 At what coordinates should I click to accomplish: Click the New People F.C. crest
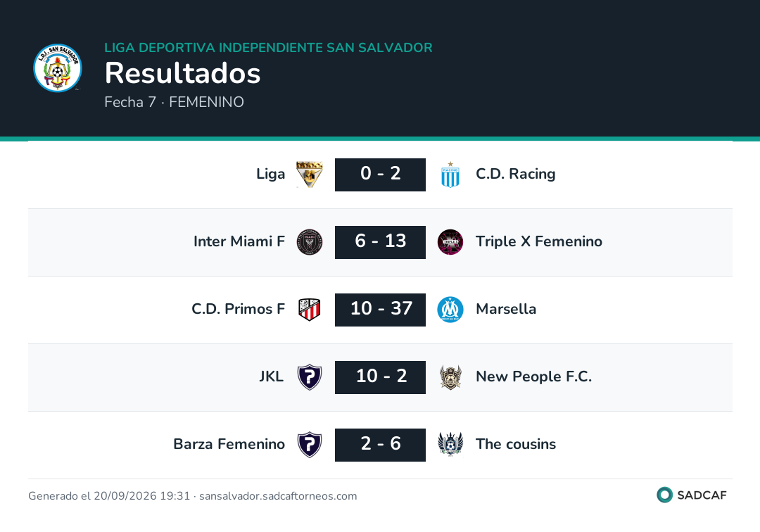tap(450, 377)
